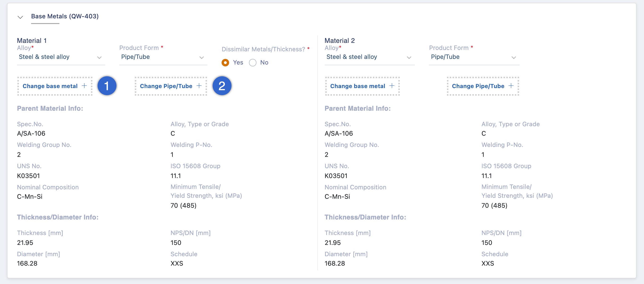Click plus icon in Material 1 Change base metal

tap(84, 86)
